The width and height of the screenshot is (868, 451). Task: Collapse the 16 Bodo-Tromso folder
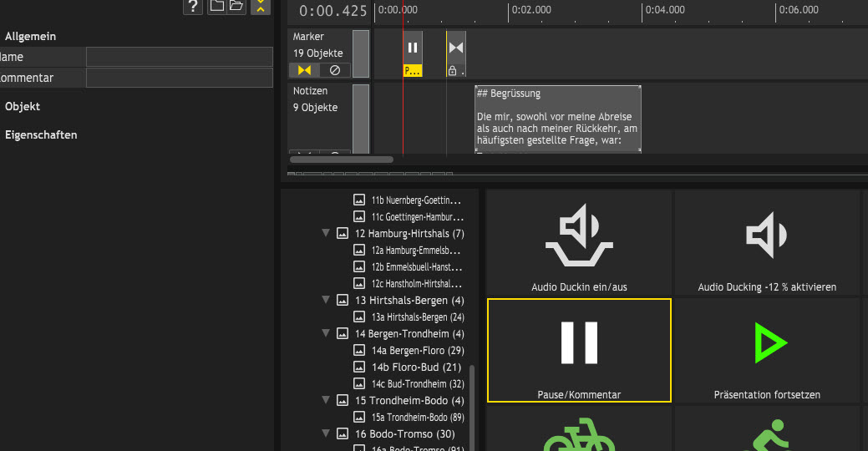tap(326, 433)
